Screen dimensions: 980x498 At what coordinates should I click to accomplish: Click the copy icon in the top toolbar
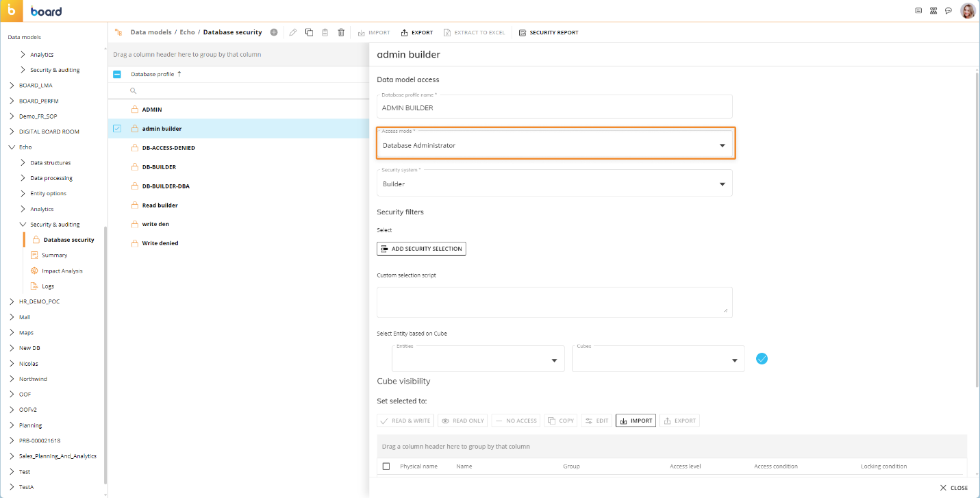pos(309,32)
